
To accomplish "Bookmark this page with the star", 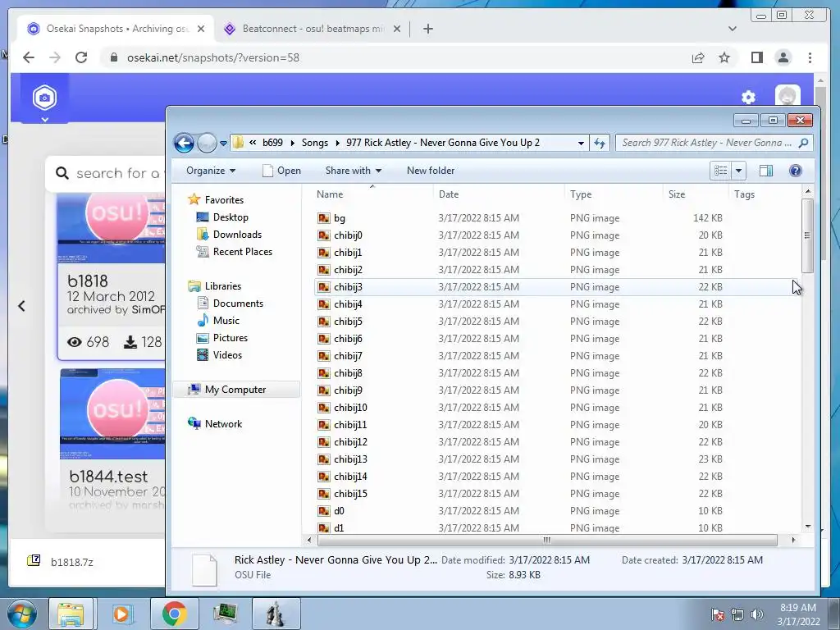I will pyautogui.click(x=724, y=57).
